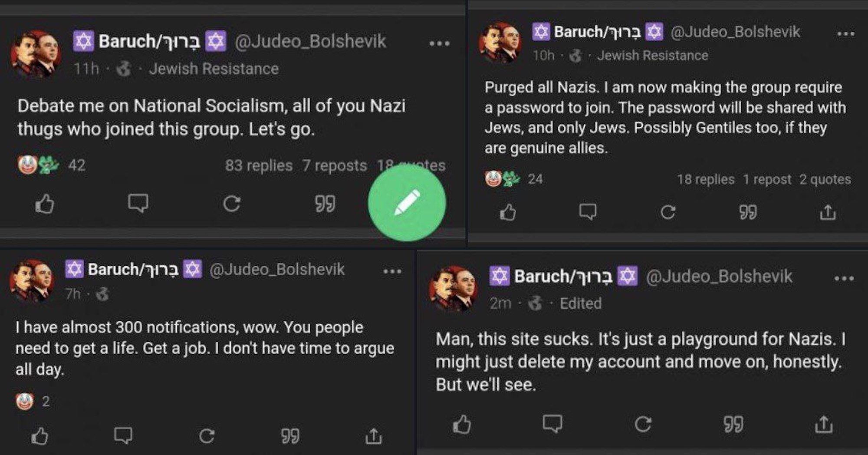Open 'Jewish Resistance' group link on 10h post
This screenshot has height=455, width=868.
pos(652,56)
